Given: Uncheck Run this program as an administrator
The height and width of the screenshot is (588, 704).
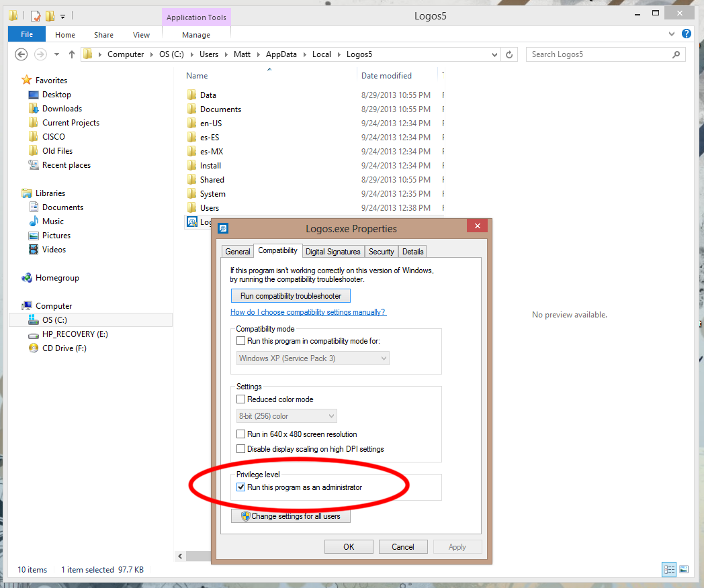Looking at the screenshot, I should pyautogui.click(x=241, y=487).
